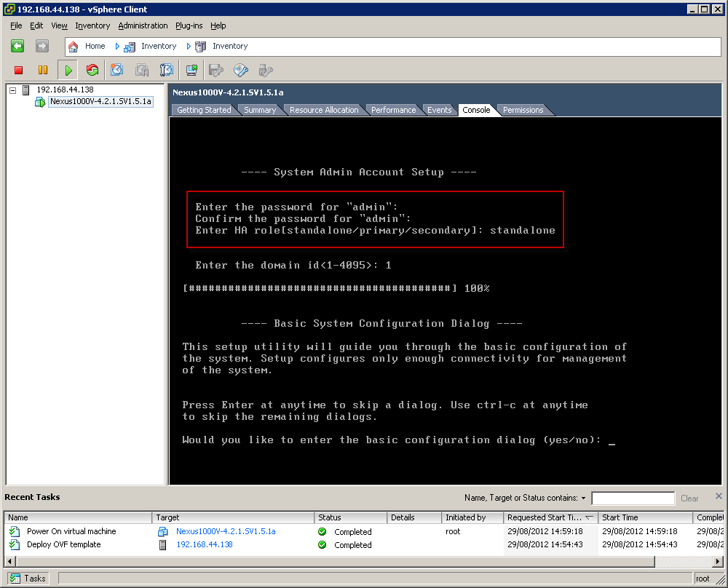Sort tasks by Name column header

click(x=78, y=517)
